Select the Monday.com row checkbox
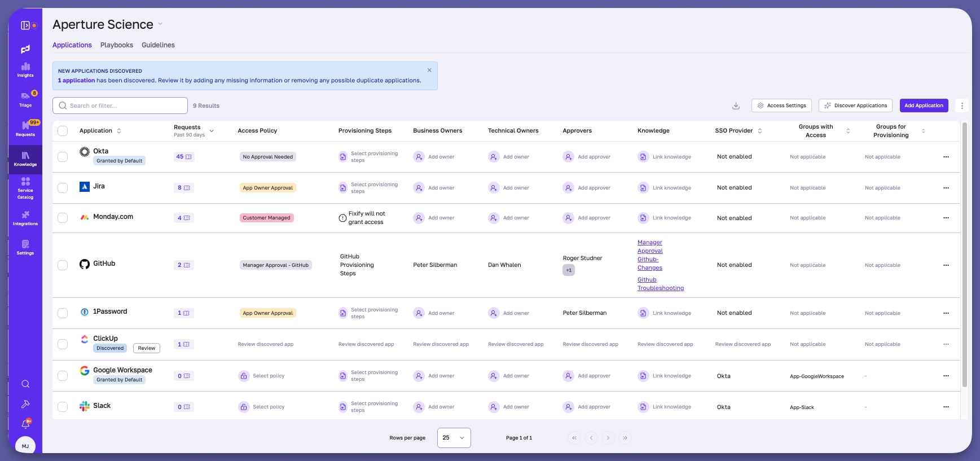Screen dimensions: 980x461 point(63,218)
